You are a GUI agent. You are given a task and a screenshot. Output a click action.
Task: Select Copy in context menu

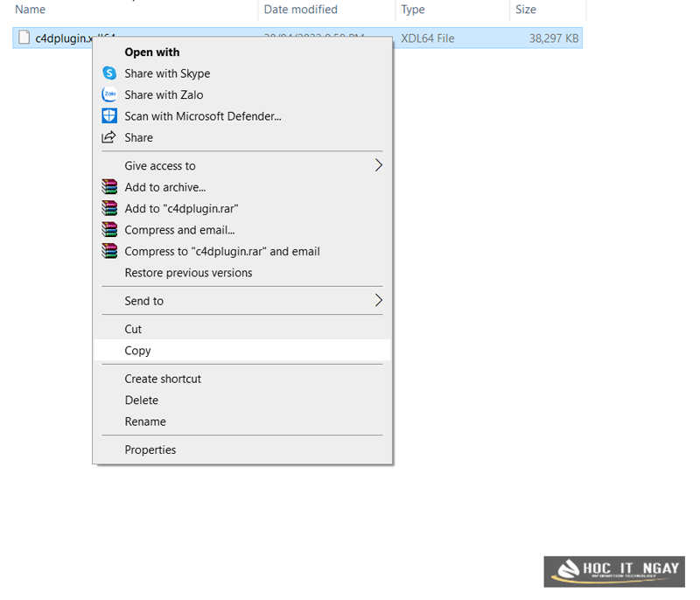pyautogui.click(x=242, y=351)
